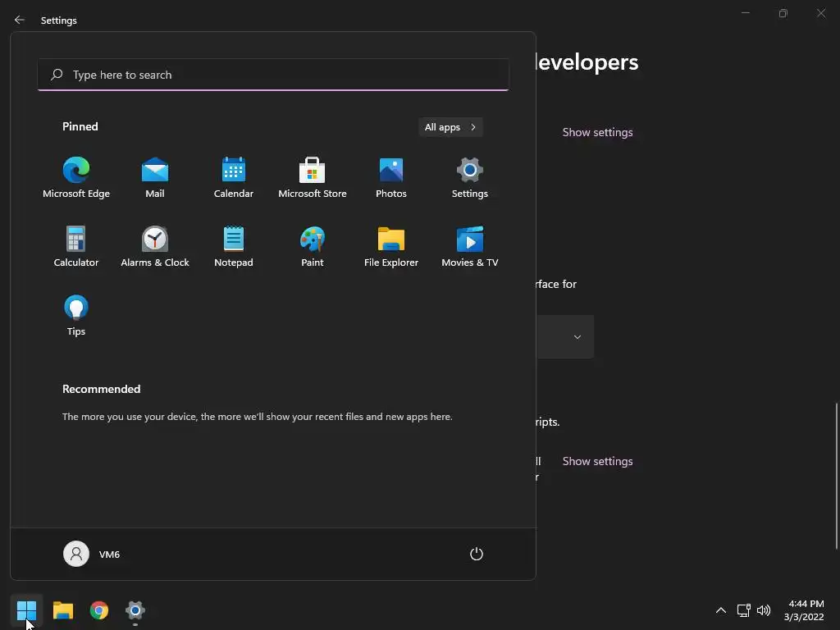The image size is (840, 630).
Task: Click the Settings window vertical scrollbar
Action: tap(836, 476)
